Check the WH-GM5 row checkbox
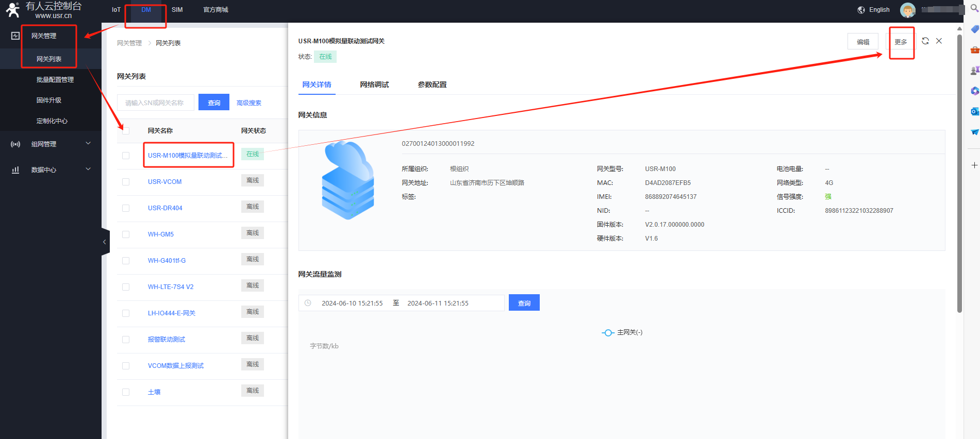The width and height of the screenshot is (980, 439). (126, 234)
